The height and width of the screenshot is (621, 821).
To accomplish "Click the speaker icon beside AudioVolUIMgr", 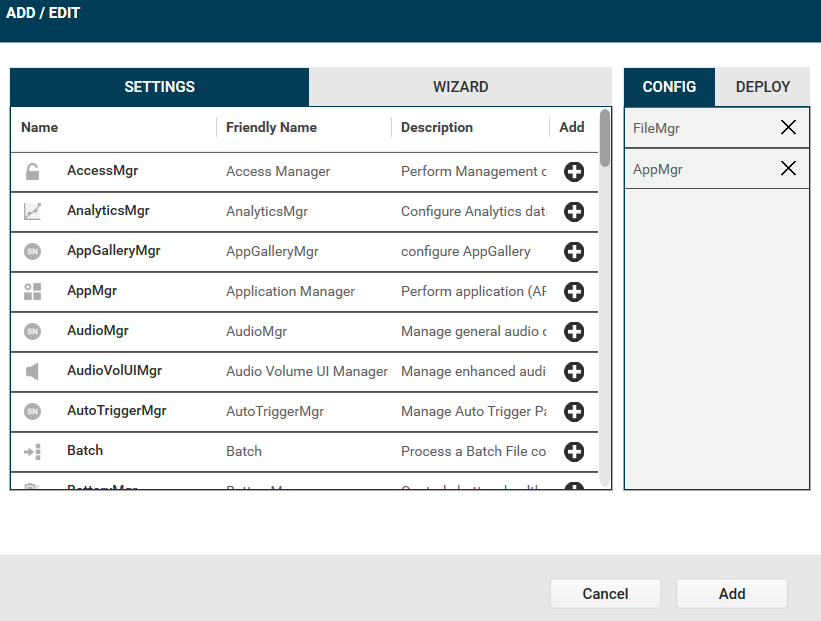I will coord(32,371).
